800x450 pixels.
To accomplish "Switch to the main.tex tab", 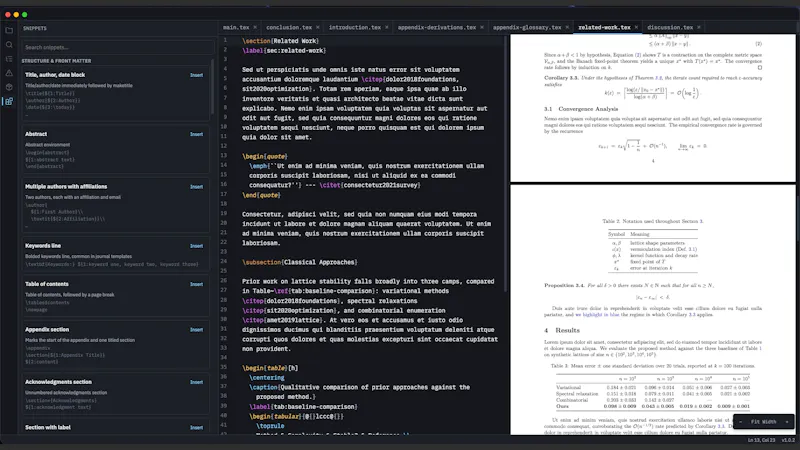I will pos(236,28).
